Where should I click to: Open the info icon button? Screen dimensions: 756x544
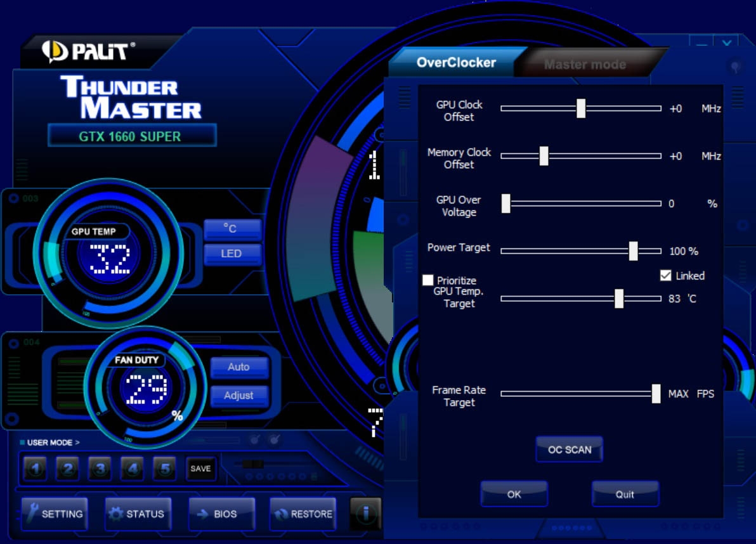click(365, 514)
